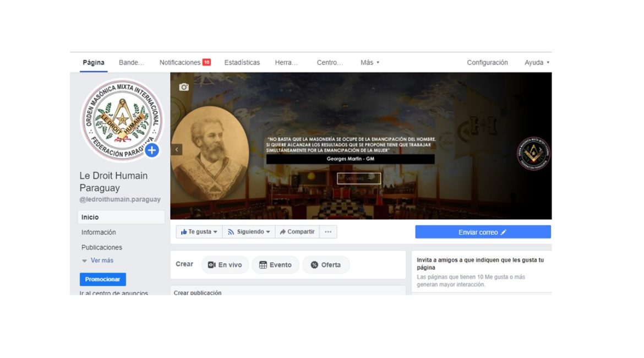Start an En vivo live video
Viewport: 644px width, 358px height.
point(225,265)
